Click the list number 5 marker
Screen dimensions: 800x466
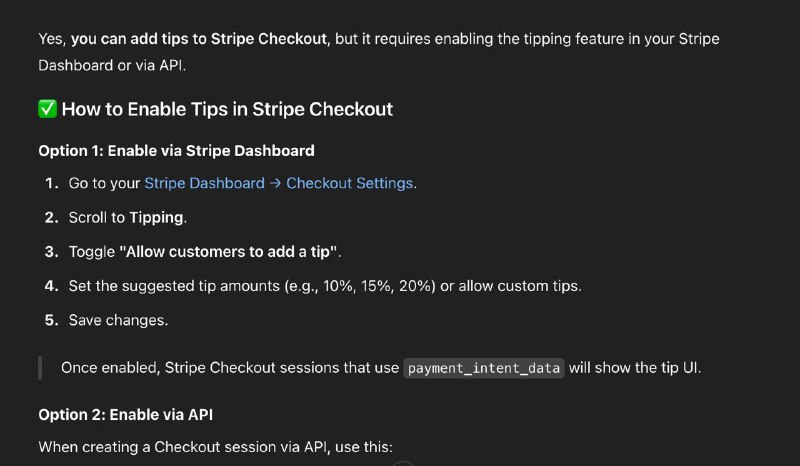52,320
